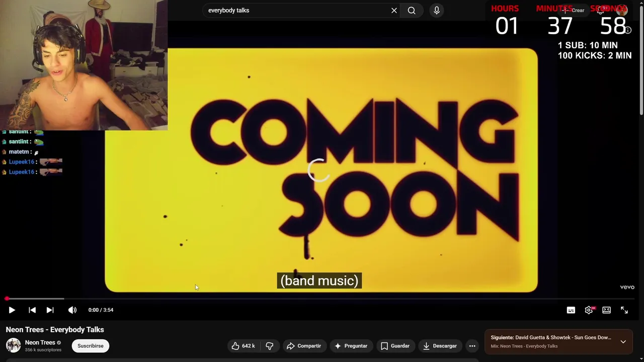Skip to next video
644x362 pixels.
[x=50, y=310]
